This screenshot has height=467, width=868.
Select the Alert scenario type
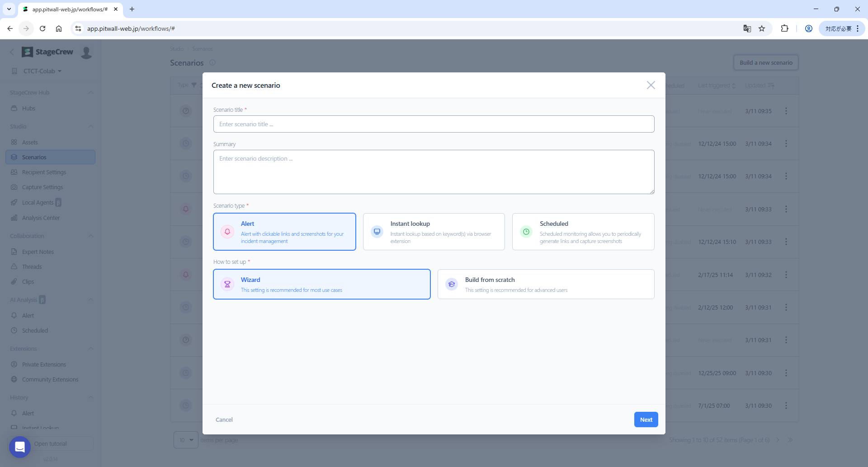point(284,232)
